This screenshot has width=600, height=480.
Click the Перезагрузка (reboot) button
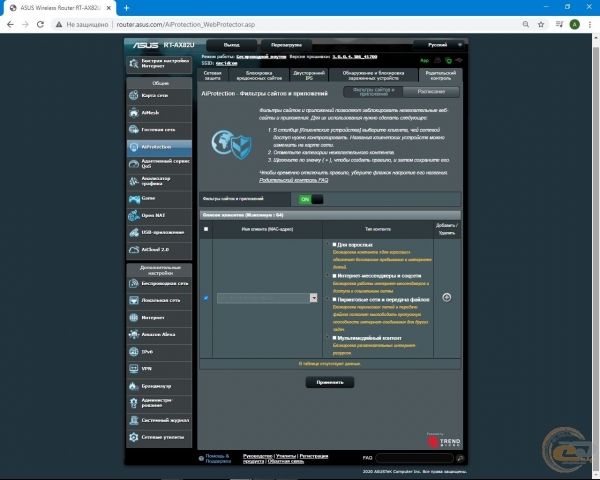(x=286, y=45)
